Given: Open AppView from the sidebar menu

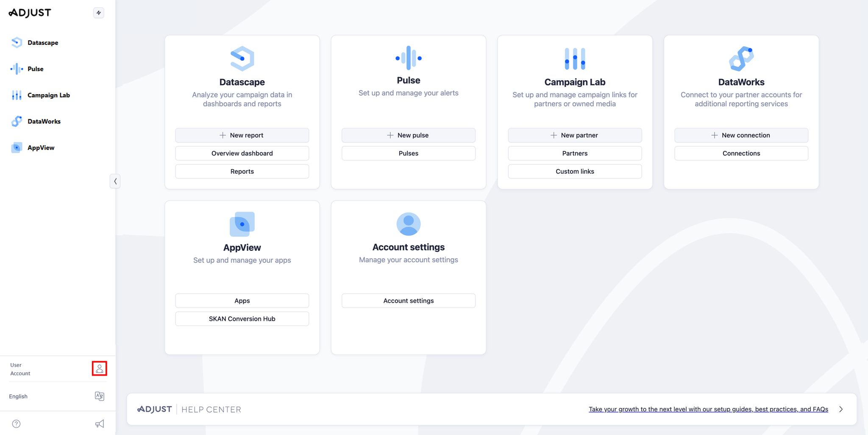Looking at the screenshot, I should 41,148.
